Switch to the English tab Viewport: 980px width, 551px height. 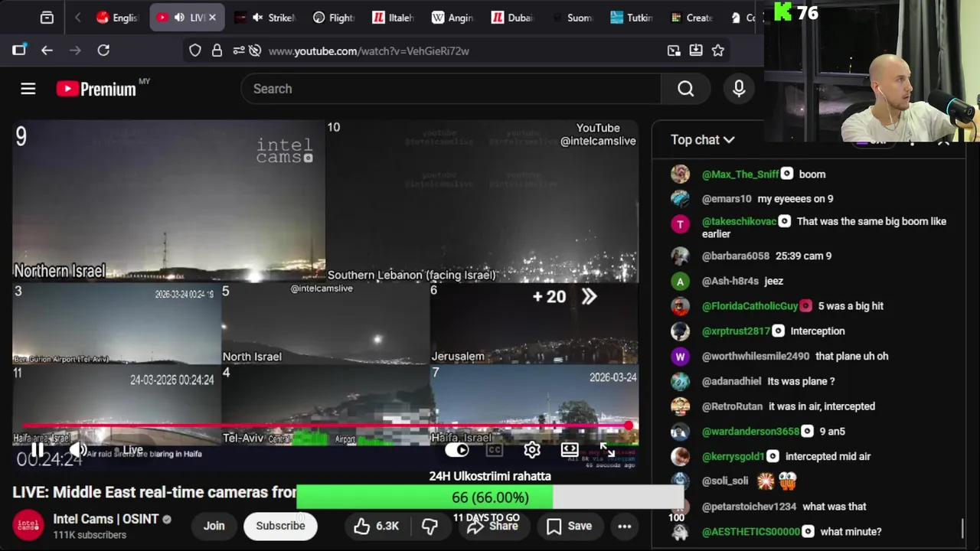coord(117,18)
